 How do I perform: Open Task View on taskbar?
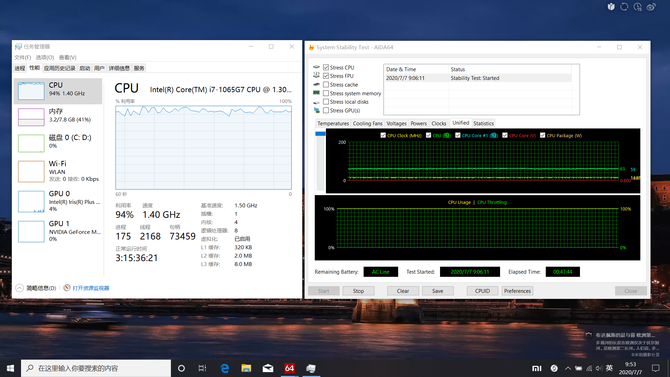click(203, 368)
